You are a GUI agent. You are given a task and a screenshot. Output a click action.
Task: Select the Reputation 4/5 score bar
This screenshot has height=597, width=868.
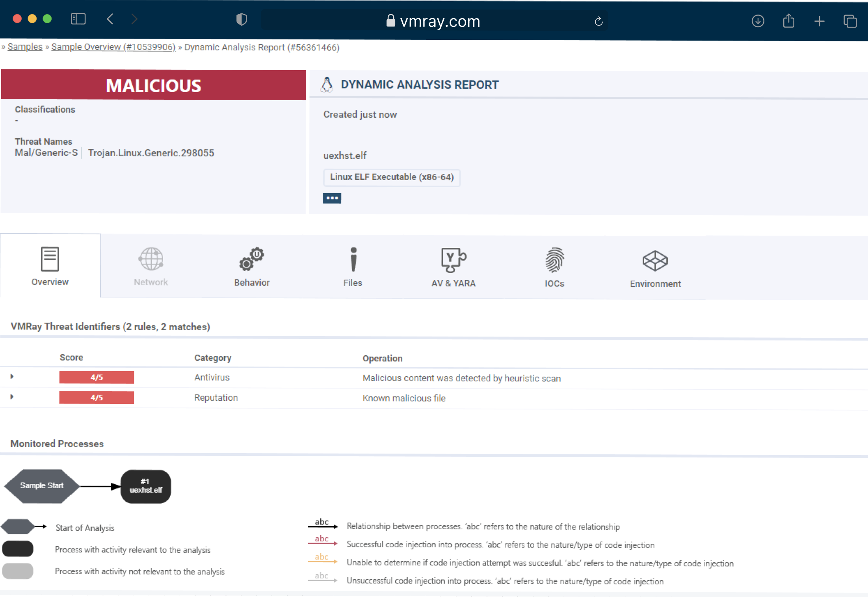[97, 398]
